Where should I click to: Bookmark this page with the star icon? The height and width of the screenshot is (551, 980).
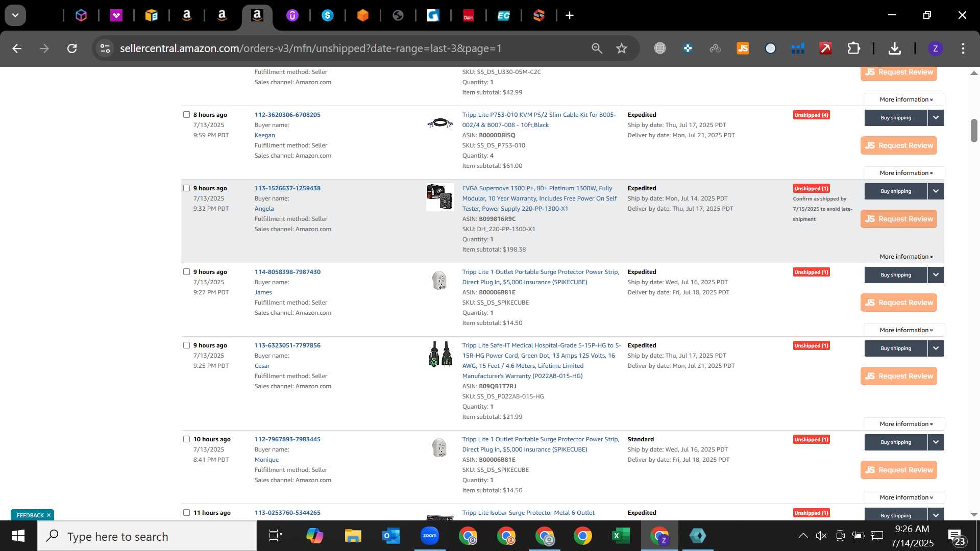(x=621, y=48)
